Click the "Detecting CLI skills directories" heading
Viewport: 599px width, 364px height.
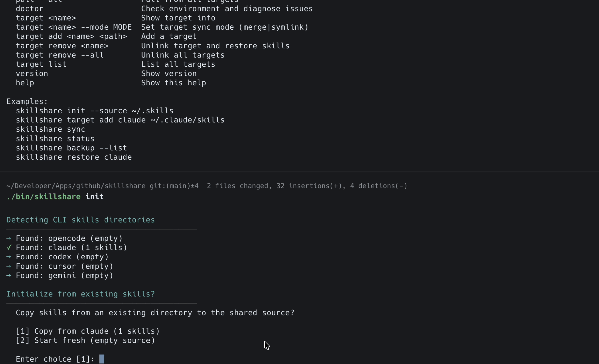pyautogui.click(x=80, y=220)
